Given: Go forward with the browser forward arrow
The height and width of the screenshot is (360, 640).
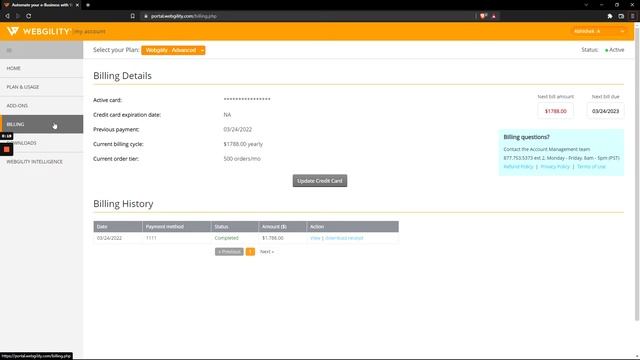Looking at the screenshot, I should tap(18, 16).
